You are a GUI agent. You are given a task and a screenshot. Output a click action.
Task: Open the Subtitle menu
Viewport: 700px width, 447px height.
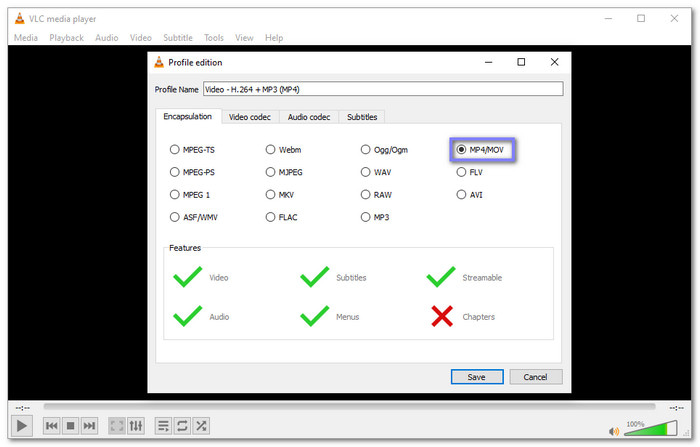178,38
